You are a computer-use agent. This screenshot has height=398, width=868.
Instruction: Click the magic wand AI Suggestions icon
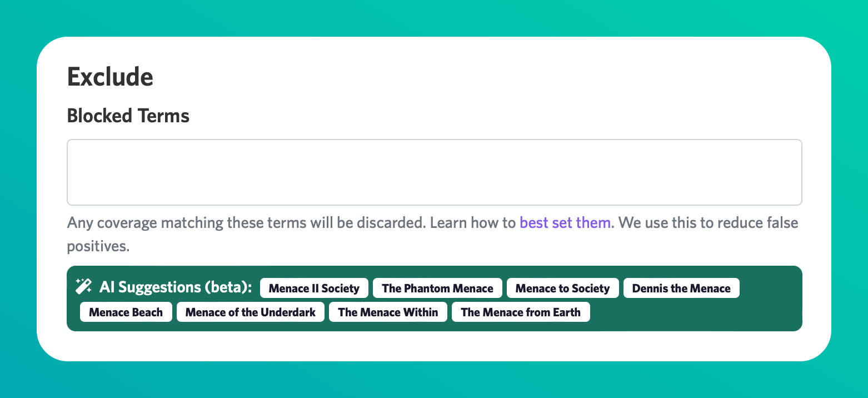coord(83,286)
